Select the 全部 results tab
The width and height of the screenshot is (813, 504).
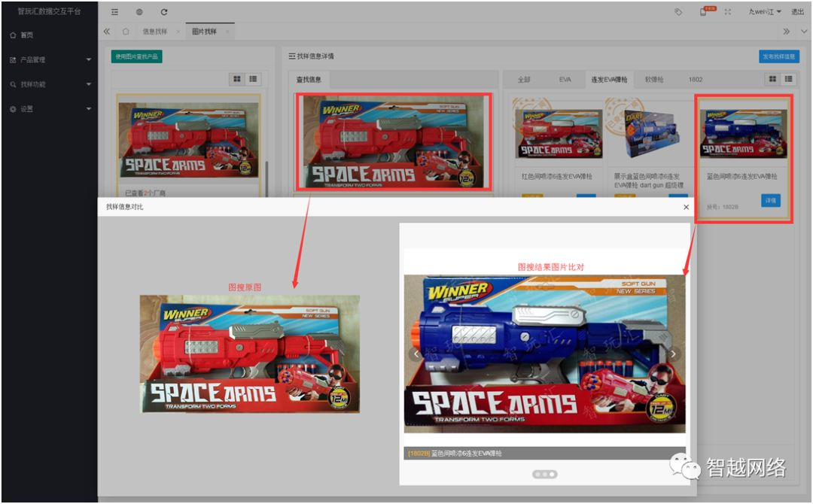524,80
